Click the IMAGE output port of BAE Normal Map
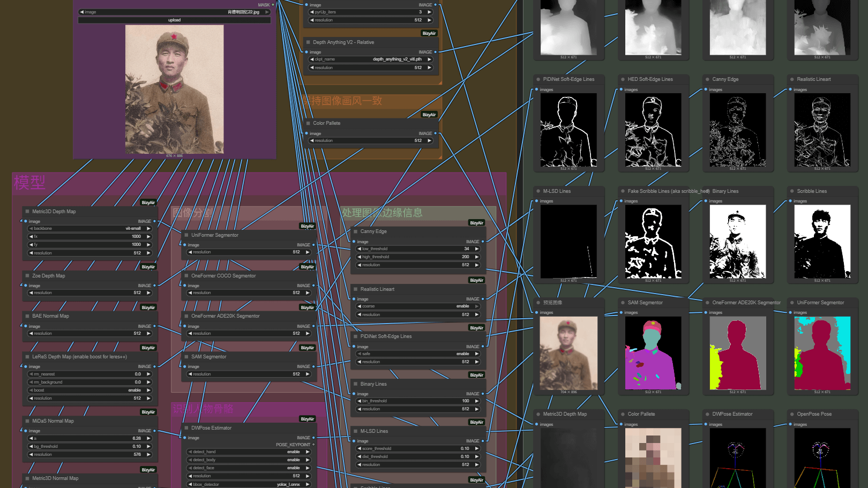 [x=154, y=326]
